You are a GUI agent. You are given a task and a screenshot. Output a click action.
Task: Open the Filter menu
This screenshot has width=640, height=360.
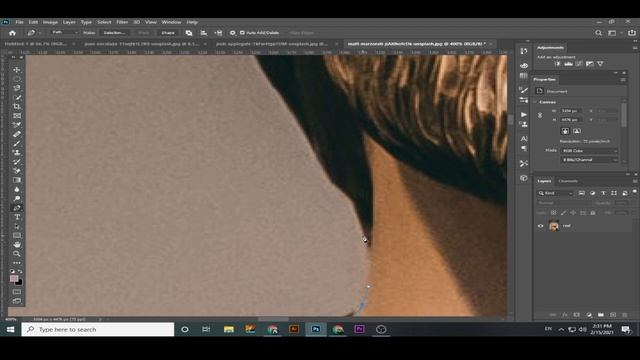pyautogui.click(x=122, y=22)
